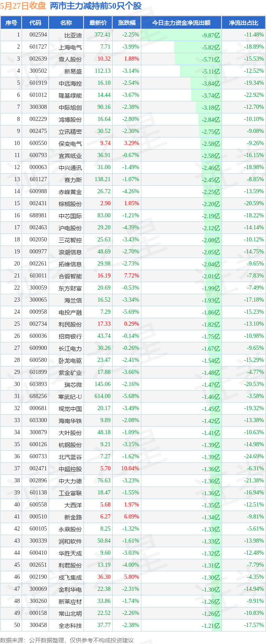Image resolution: width=266 pixels, height=644 pixels.
Task: Click the 5月27日收盘 heading text
Action: (x=23, y=6)
